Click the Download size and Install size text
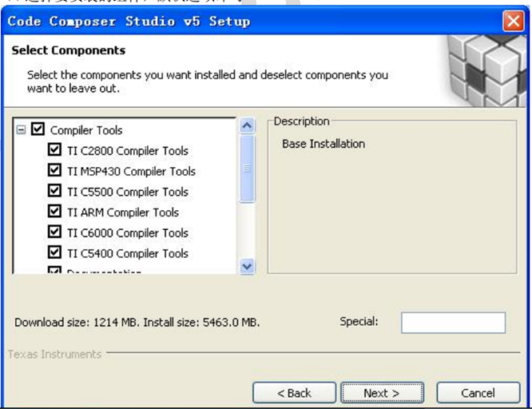This screenshot has height=409, width=532. click(x=137, y=322)
